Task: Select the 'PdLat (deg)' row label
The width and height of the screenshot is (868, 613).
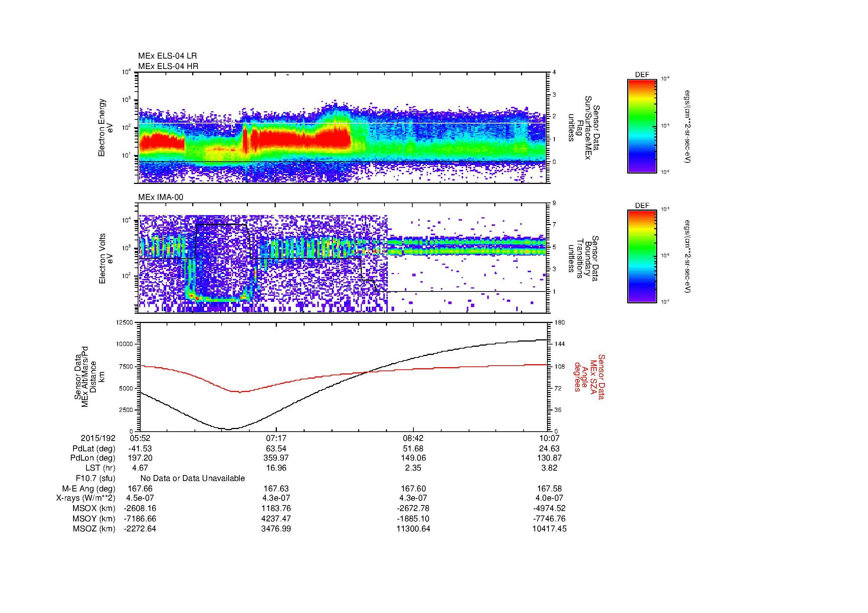Action: (x=94, y=449)
